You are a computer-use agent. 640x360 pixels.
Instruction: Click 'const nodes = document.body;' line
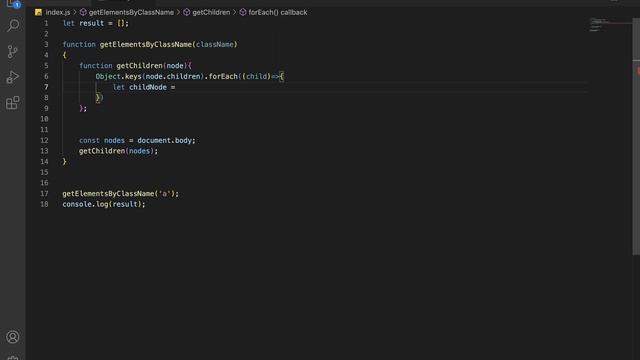click(137, 140)
